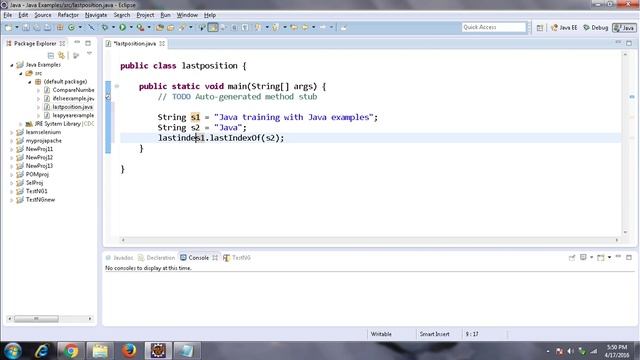Screen dimensions: 640x360
Task: Close the lastposition.java editor tab
Action: tap(162, 43)
